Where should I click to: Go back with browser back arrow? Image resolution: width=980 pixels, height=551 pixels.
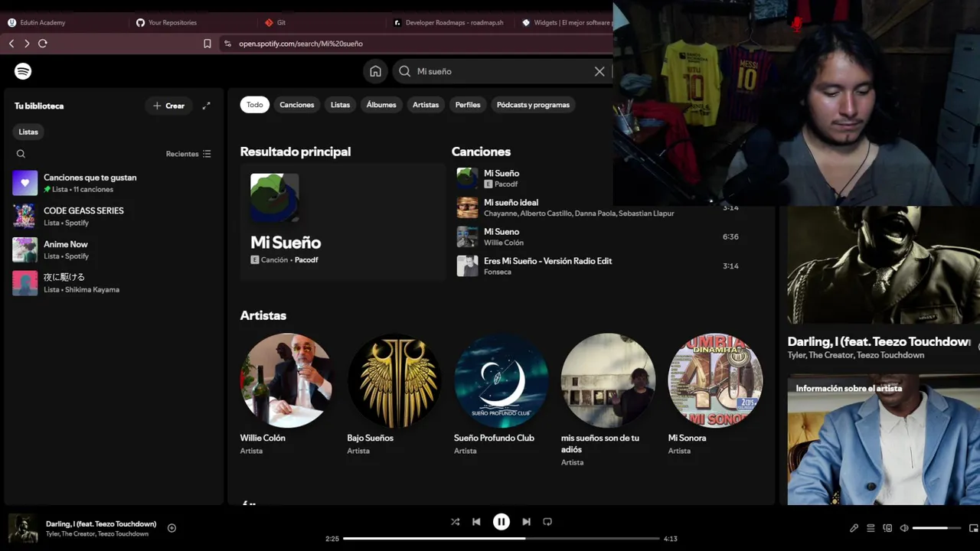coord(11,44)
